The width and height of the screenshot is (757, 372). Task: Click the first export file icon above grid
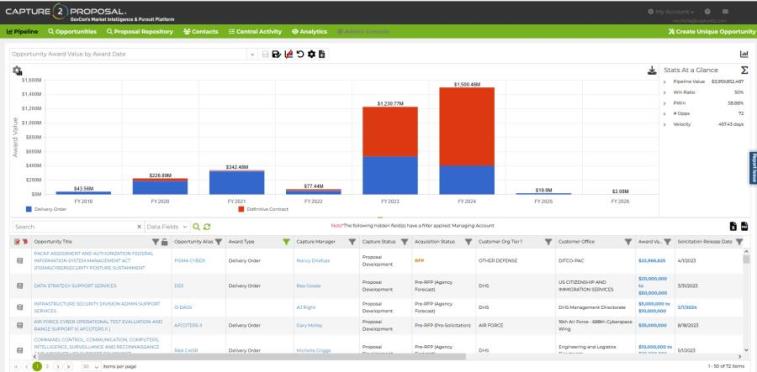(733, 226)
